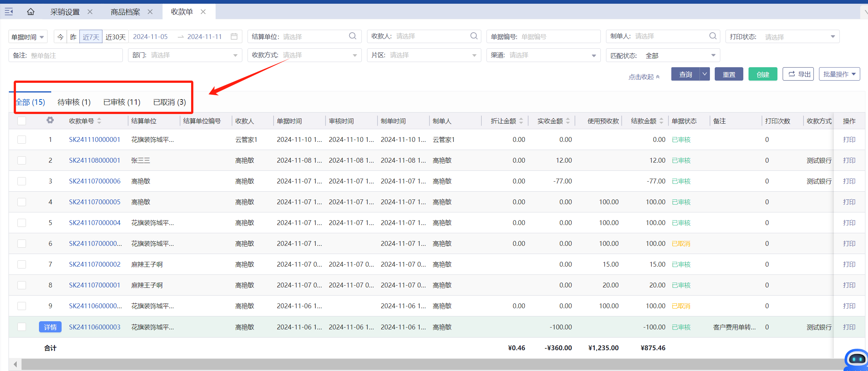
Task: Collapse the sidebar menu icon
Action: point(9,12)
